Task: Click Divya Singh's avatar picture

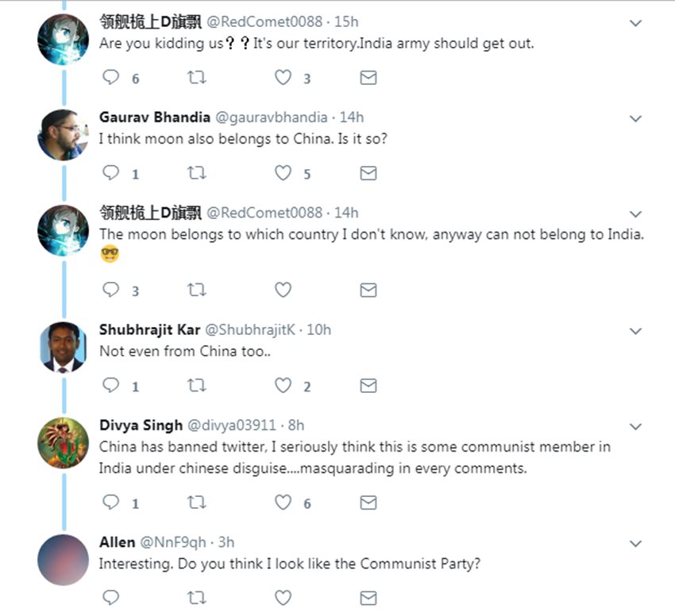Action: point(64,442)
